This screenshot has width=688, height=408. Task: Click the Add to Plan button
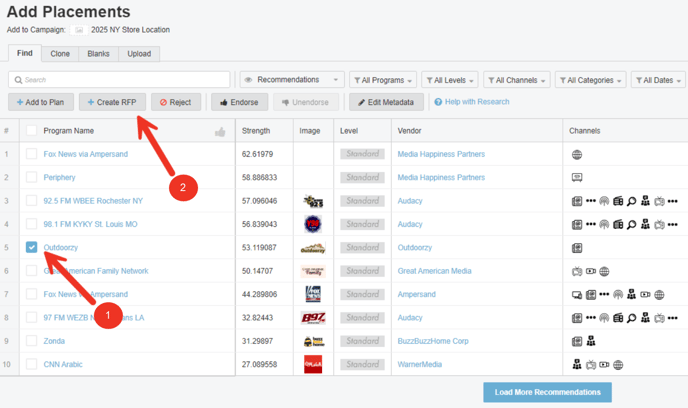click(x=41, y=102)
